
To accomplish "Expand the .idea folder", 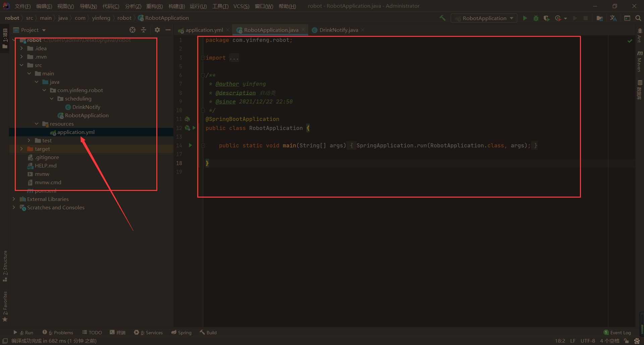I will pyautogui.click(x=21, y=48).
